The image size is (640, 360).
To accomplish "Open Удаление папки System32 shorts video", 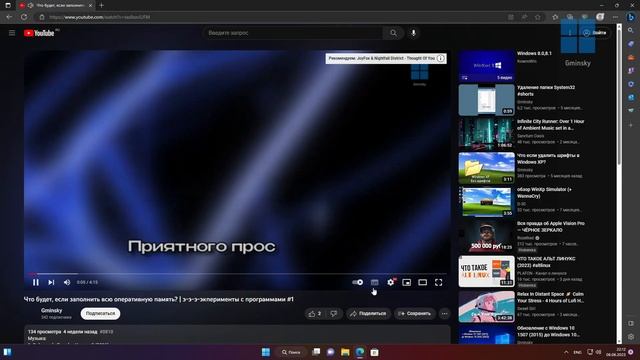I will 487,100.
